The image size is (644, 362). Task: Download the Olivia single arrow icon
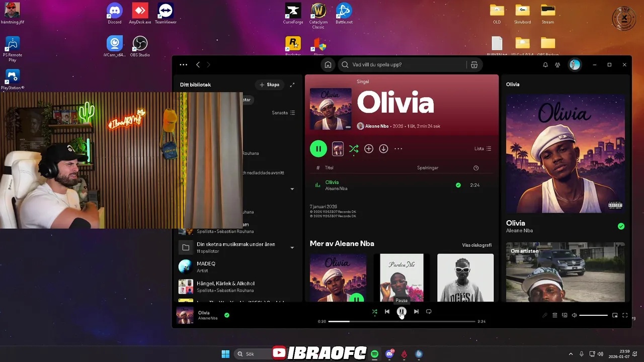click(383, 149)
